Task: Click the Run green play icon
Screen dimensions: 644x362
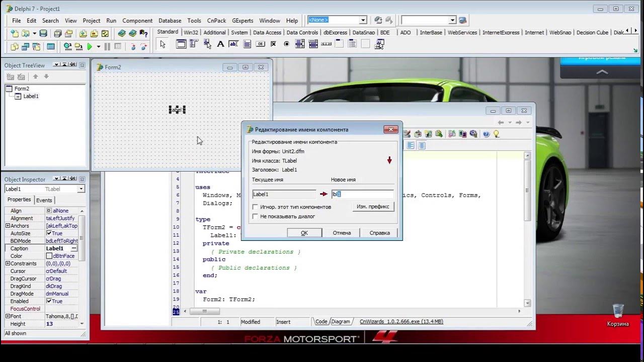Action: click(x=90, y=47)
